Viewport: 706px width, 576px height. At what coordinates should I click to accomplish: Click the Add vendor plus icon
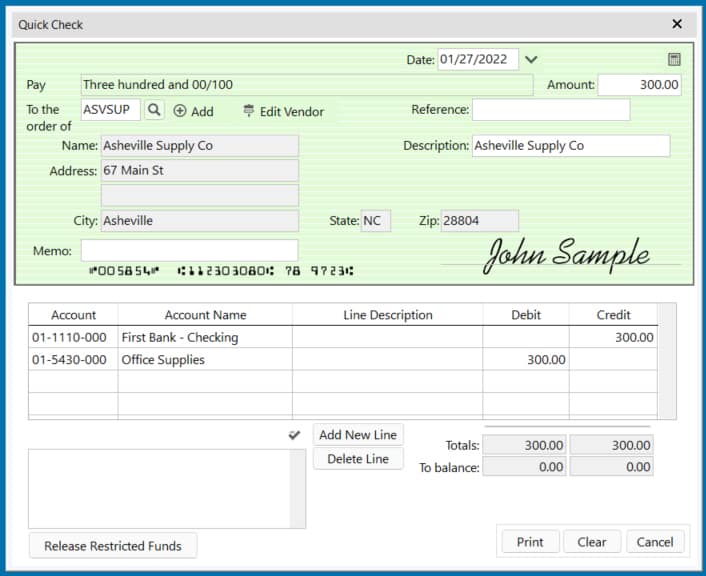(x=180, y=111)
